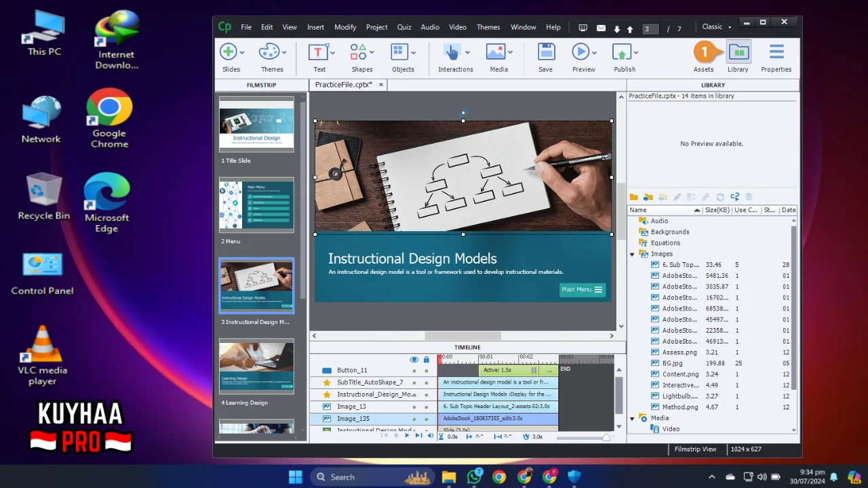The height and width of the screenshot is (488, 868).
Task: Click the Main Menu button on slide
Action: click(x=583, y=289)
